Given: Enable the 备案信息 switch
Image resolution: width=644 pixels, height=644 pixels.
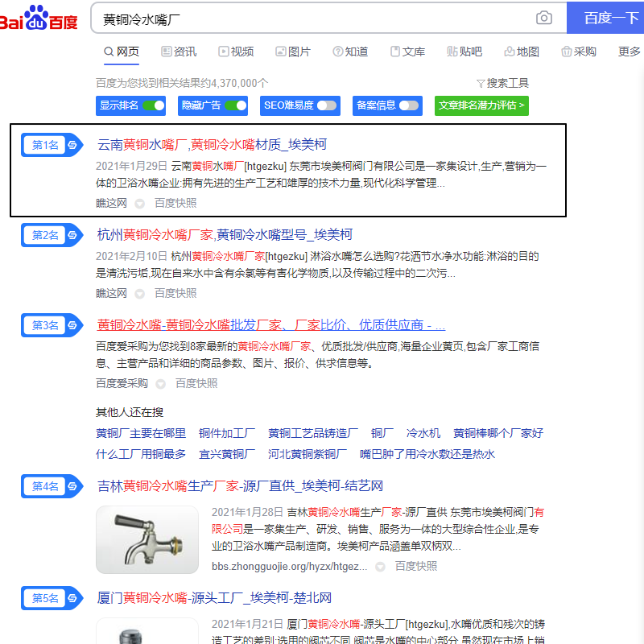Looking at the screenshot, I should click(409, 105).
